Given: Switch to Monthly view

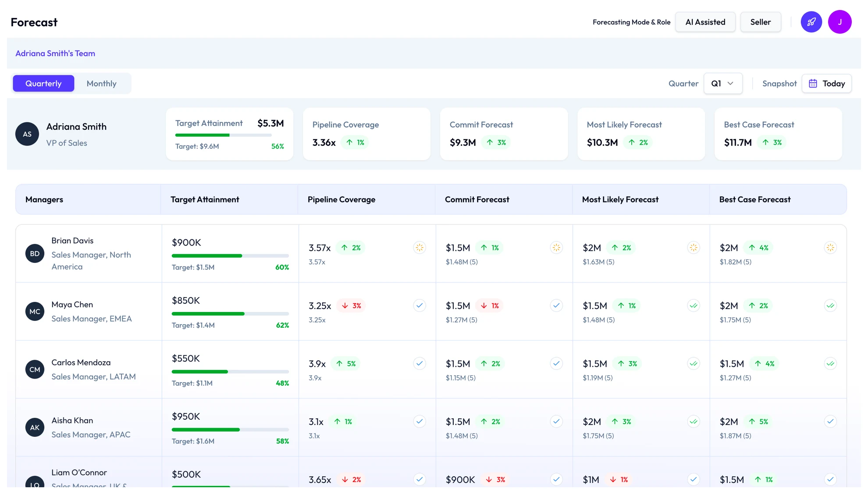Looking at the screenshot, I should pyautogui.click(x=101, y=83).
